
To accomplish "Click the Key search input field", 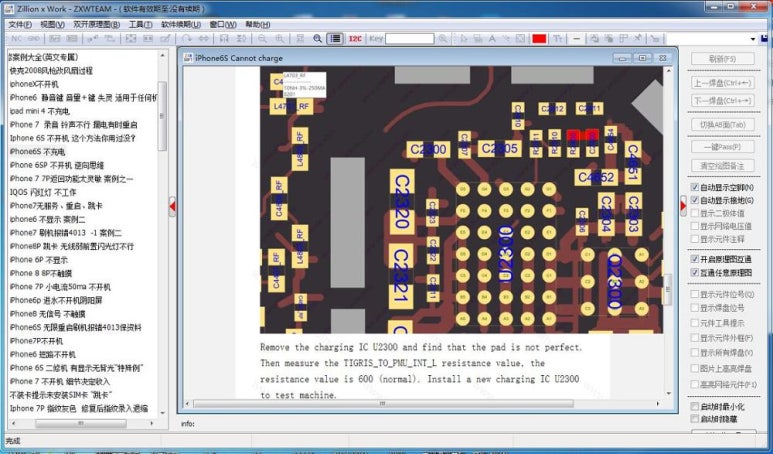I will [x=410, y=38].
